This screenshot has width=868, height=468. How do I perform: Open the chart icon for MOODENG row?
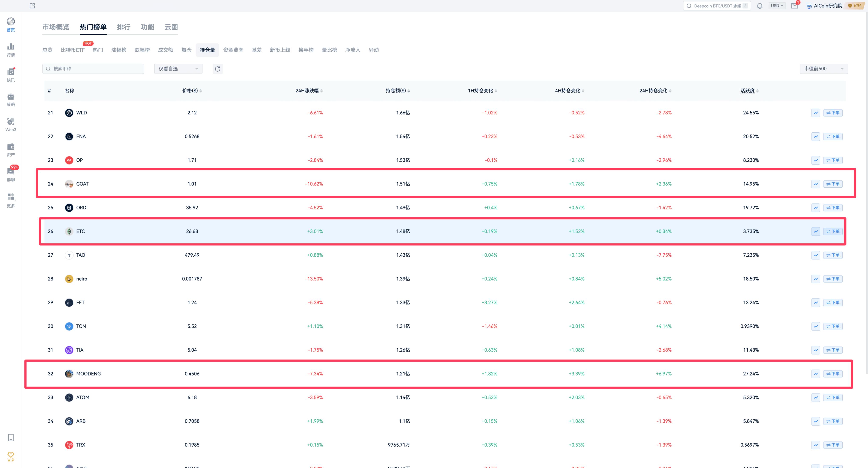[815, 374]
